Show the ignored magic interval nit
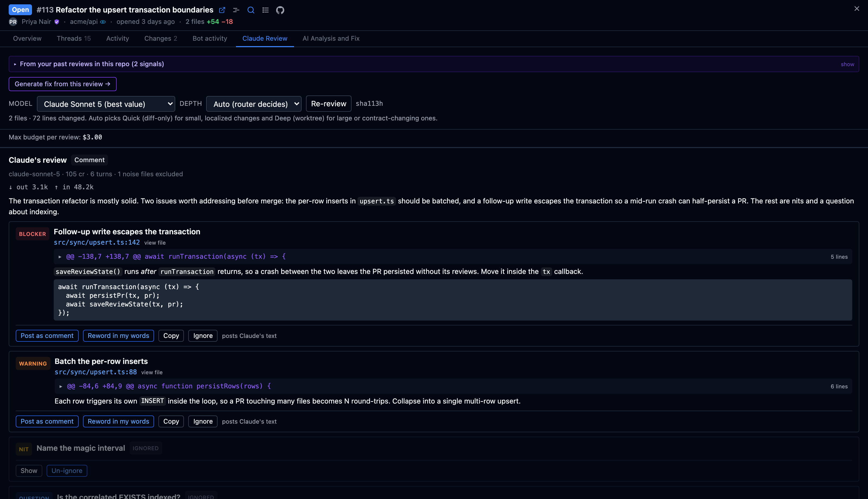 (x=29, y=471)
